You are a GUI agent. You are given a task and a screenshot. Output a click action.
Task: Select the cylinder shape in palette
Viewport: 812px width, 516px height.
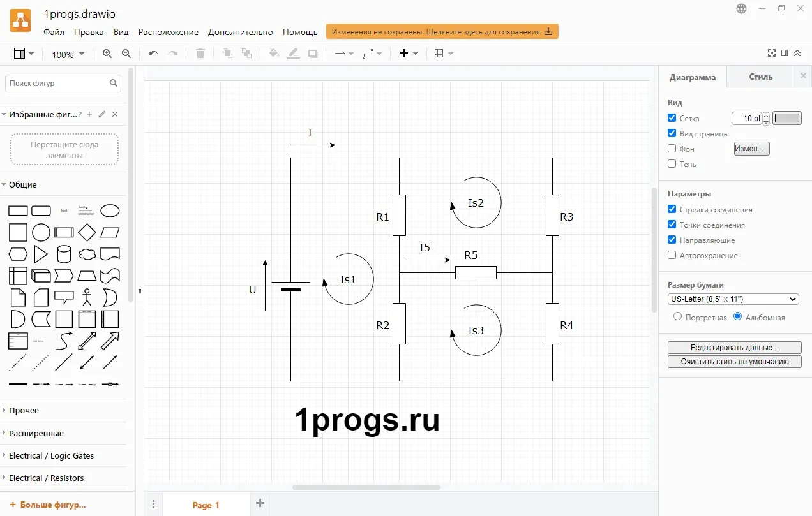64,254
